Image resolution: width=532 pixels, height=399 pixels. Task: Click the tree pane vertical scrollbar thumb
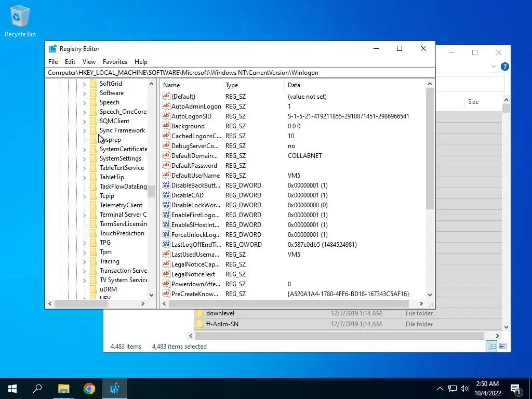coord(151,191)
